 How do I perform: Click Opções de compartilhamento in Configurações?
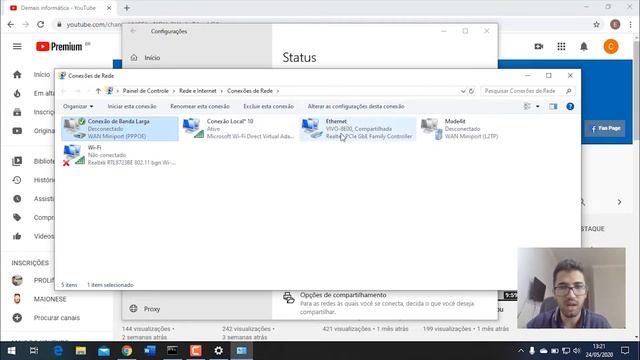(x=343, y=295)
